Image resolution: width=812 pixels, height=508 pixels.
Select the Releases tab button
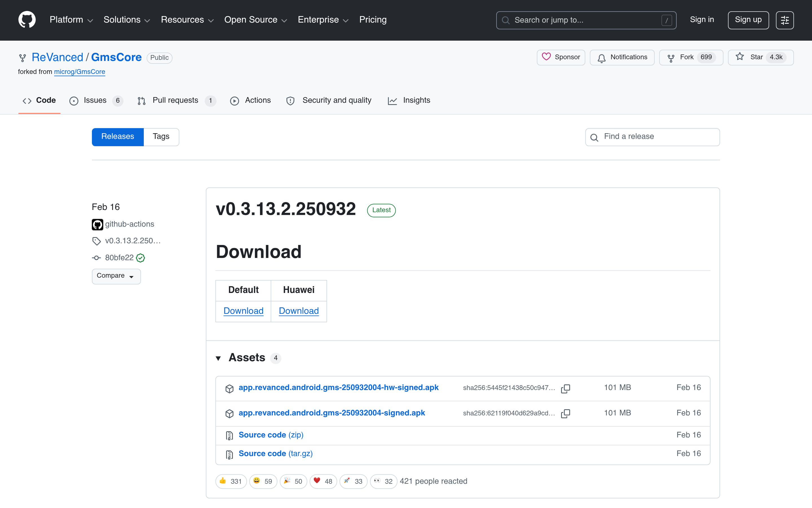118,137
